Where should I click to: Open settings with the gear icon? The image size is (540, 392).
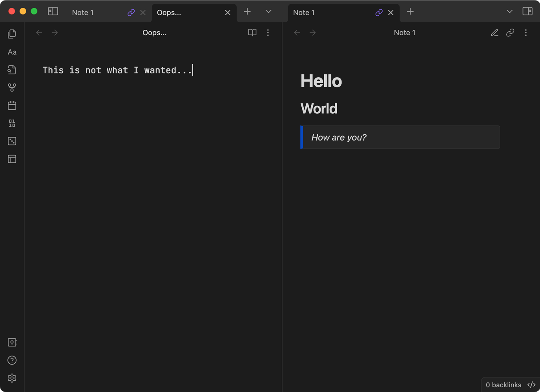pyautogui.click(x=12, y=378)
